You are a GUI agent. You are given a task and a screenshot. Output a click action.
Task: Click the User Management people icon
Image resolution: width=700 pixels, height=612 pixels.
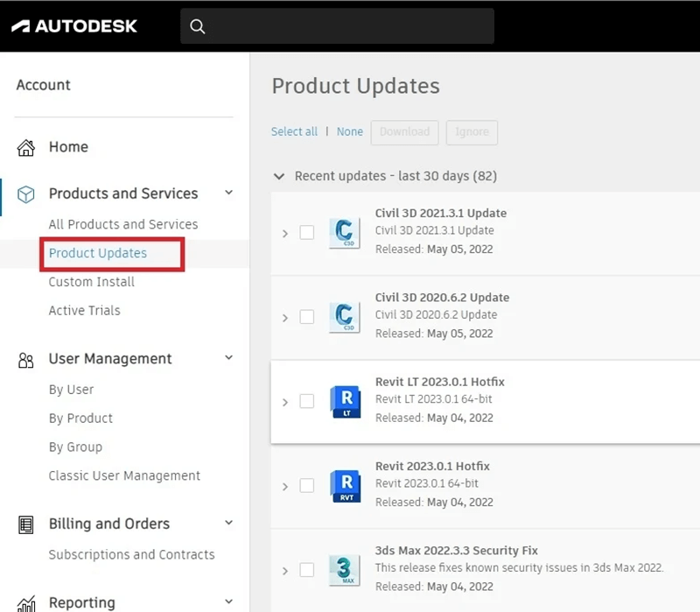pyautogui.click(x=26, y=359)
